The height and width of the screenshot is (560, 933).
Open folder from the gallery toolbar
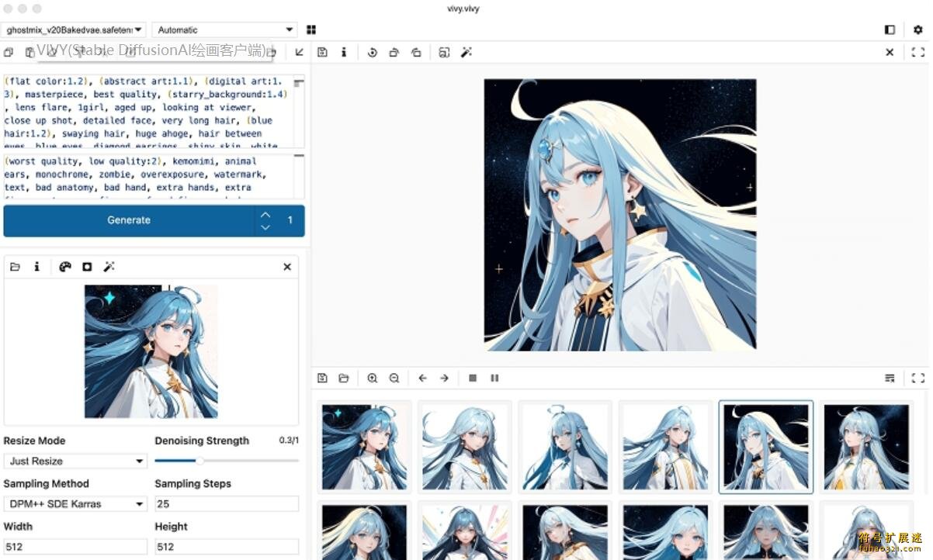coord(344,378)
